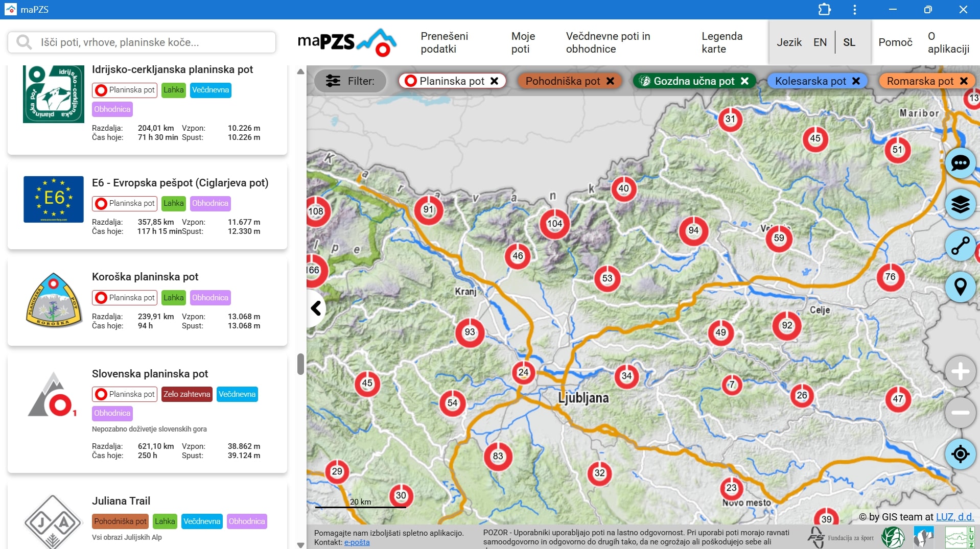Click the e-pošta contact link
The height and width of the screenshot is (549, 980).
tap(357, 542)
